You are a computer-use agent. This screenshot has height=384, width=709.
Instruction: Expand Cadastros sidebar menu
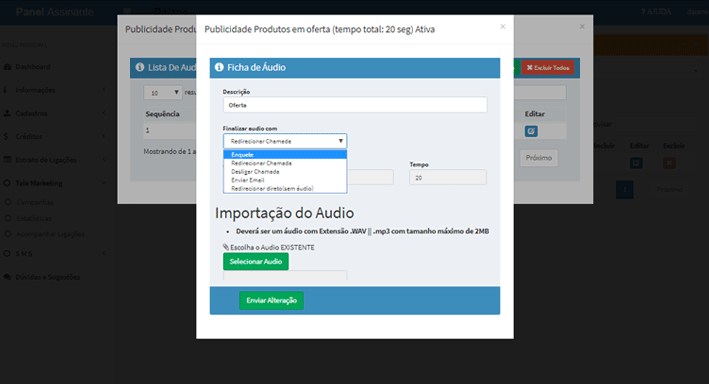coord(54,113)
